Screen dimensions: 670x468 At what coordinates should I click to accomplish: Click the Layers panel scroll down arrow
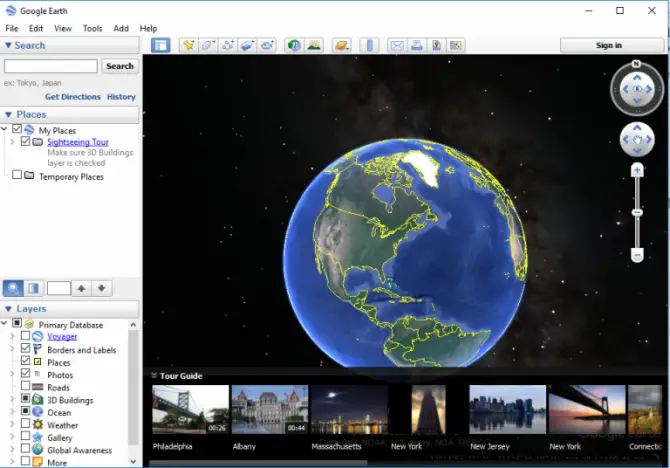(133, 462)
